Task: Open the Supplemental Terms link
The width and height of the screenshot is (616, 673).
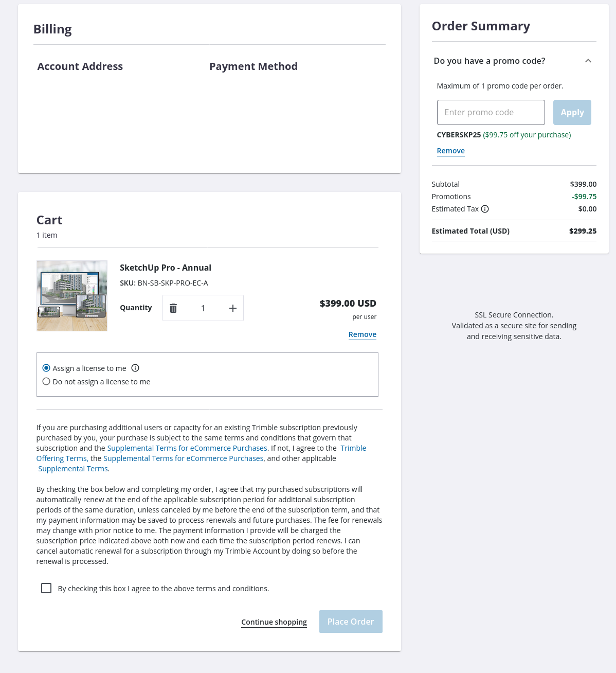Action: (x=73, y=469)
